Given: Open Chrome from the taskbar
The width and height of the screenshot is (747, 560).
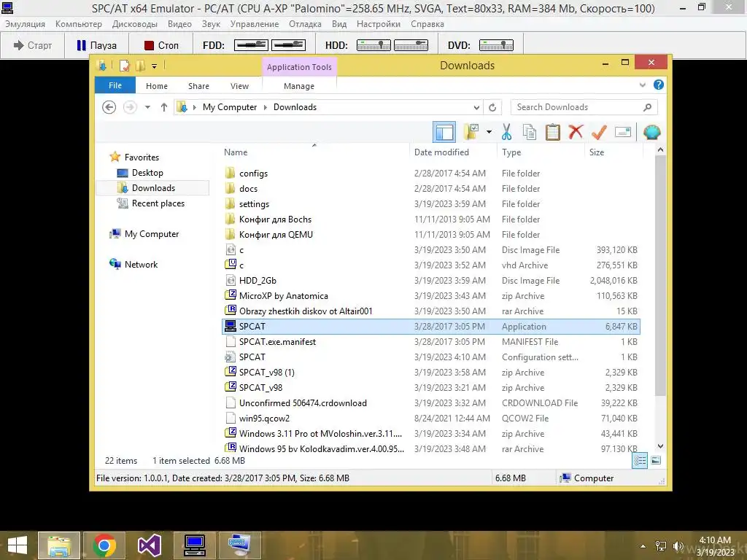Looking at the screenshot, I should (x=104, y=545).
